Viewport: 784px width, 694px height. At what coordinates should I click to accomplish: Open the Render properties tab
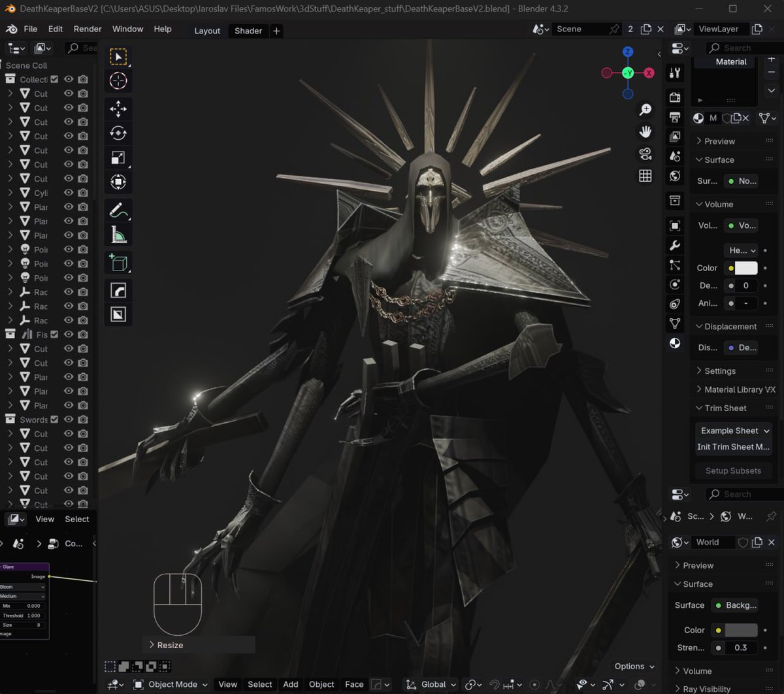click(675, 97)
